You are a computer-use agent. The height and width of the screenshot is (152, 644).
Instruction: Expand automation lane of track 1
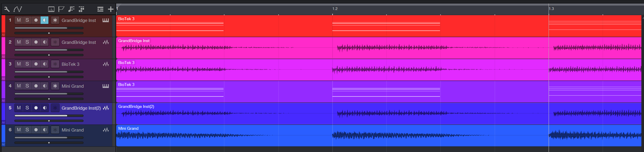(4, 34)
